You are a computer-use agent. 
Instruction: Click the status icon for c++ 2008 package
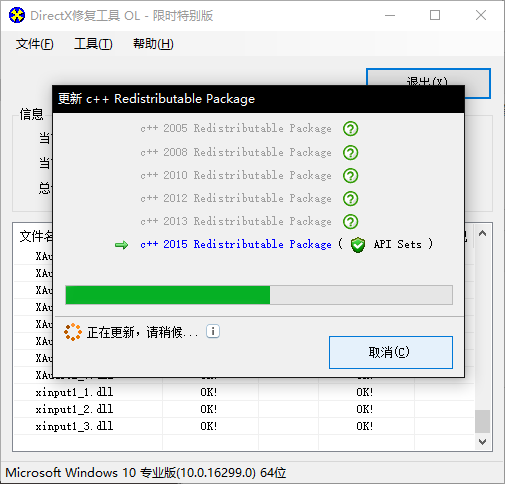coord(350,153)
